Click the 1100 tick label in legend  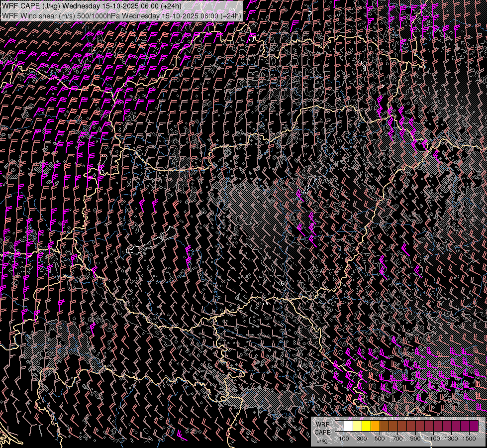(433, 439)
